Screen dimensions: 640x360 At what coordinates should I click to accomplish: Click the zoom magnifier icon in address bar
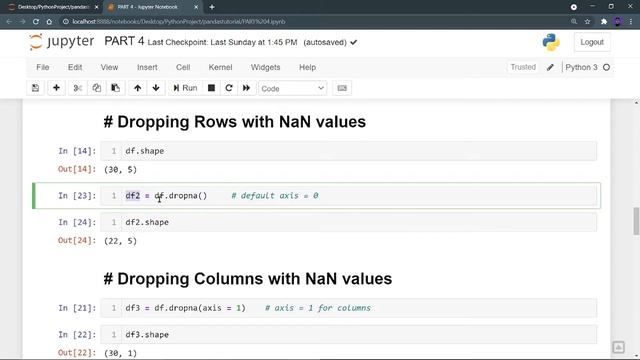574,22
